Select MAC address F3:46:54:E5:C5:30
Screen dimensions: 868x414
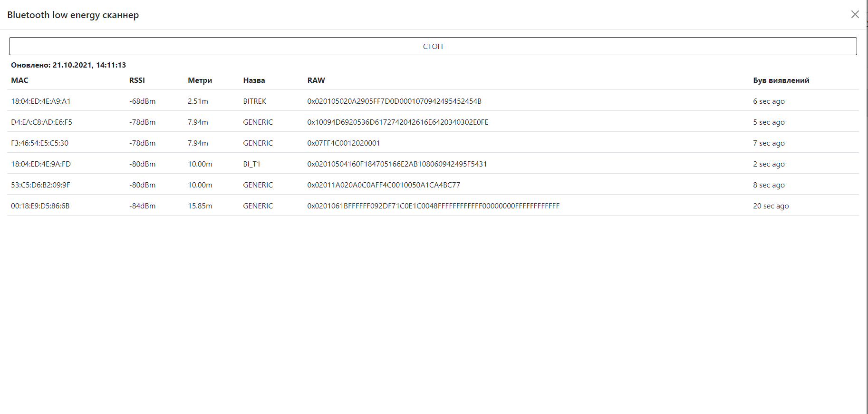click(39, 143)
